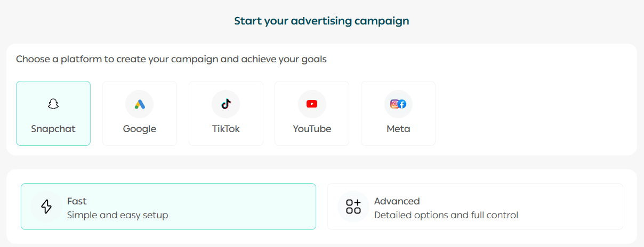Click "Detailed options and full control" text
The image size is (644, 247).
(x=446, y=215)
